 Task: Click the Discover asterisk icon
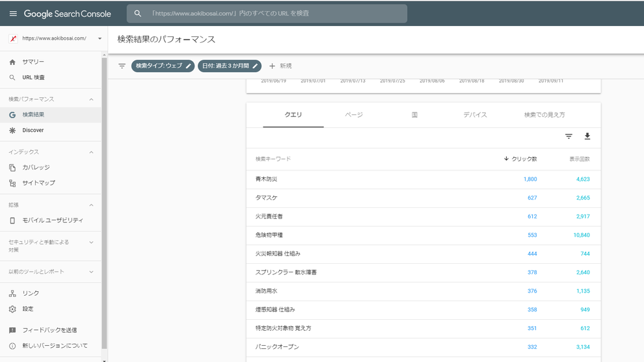[x=12, y=131]
